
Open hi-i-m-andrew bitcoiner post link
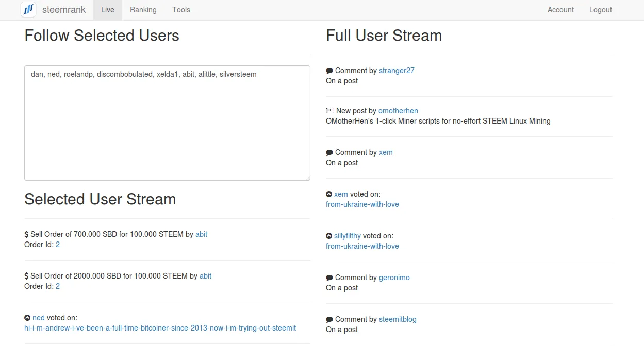tap(160, 328)
